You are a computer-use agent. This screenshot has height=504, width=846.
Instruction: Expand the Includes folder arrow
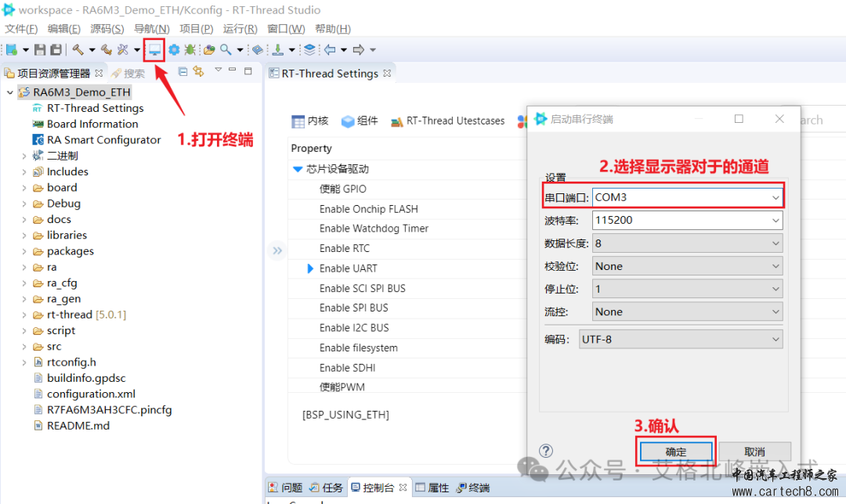pos(23,172)
